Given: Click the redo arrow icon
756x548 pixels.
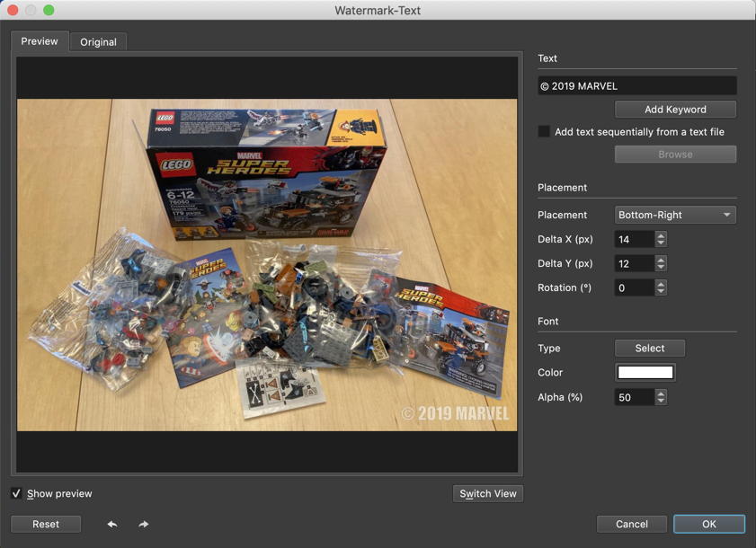Looking at the screenshot, I should click(143, 524).
